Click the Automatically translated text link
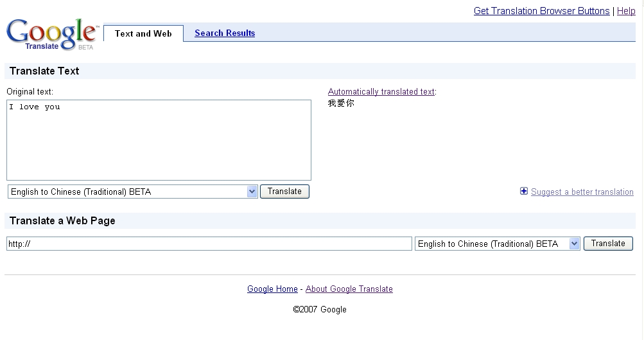This screenshot has width=644, height=340. pos(381,92)
